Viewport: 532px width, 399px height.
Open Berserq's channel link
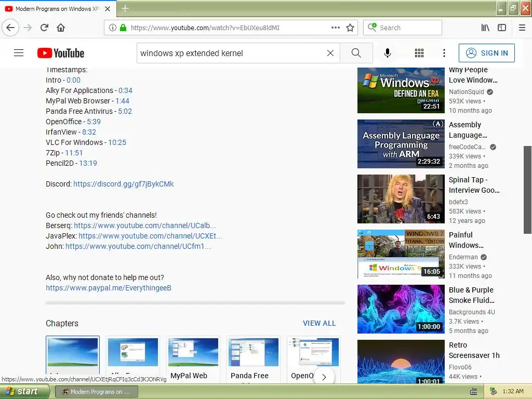(x=144, y=225)
